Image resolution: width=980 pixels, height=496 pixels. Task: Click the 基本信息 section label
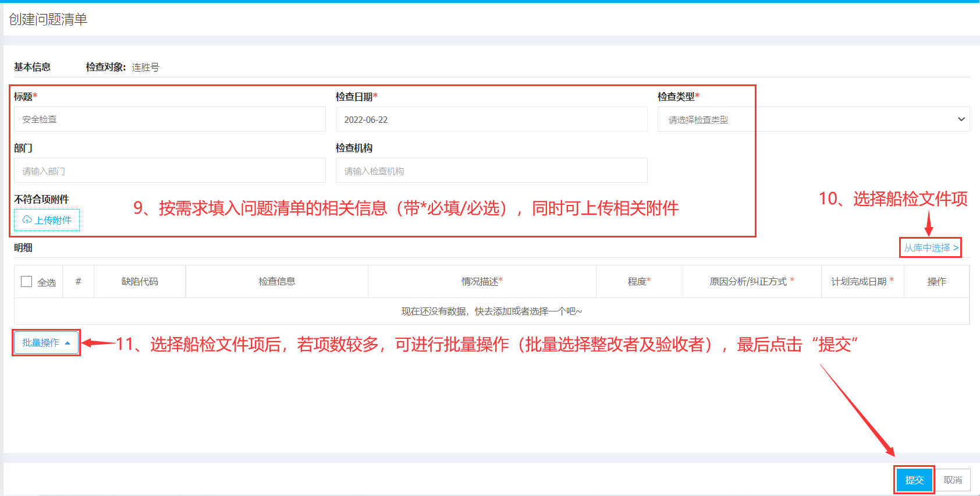point(32,68)
